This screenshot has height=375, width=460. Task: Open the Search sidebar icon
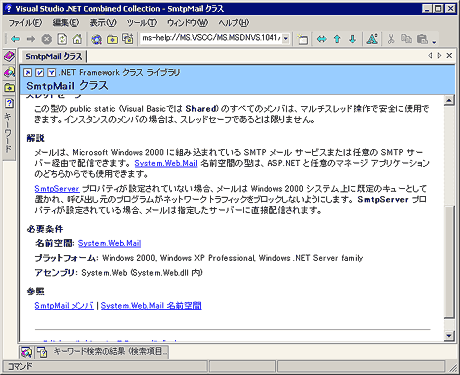tap(9, 72)
